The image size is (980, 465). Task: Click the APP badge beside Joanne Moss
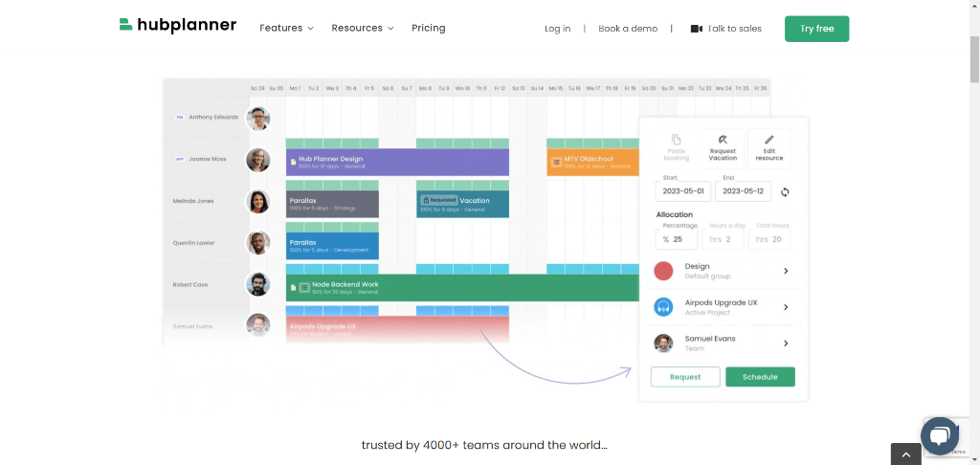[179, 160]
